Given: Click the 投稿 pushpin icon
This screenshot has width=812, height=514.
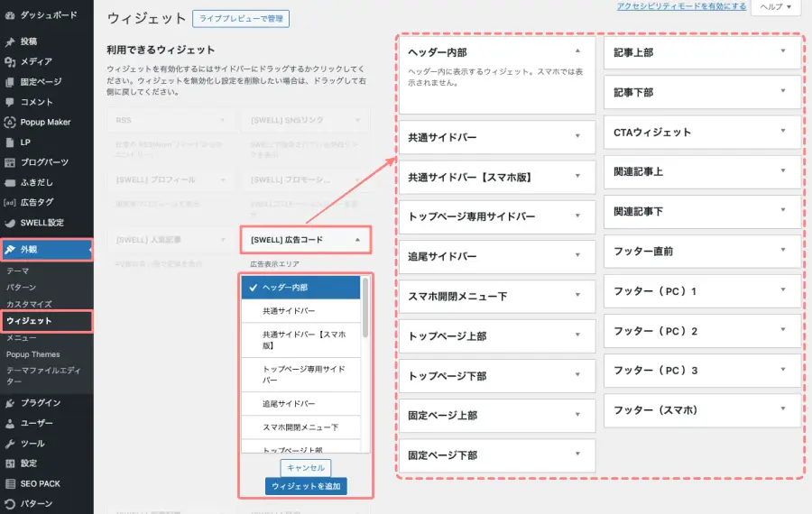Looking at the screenshot, I should click(9, 41).
